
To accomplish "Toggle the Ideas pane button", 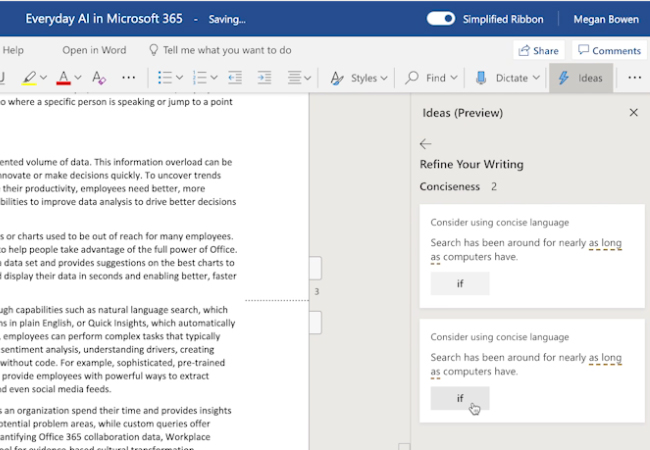I will tap(581, 78).
